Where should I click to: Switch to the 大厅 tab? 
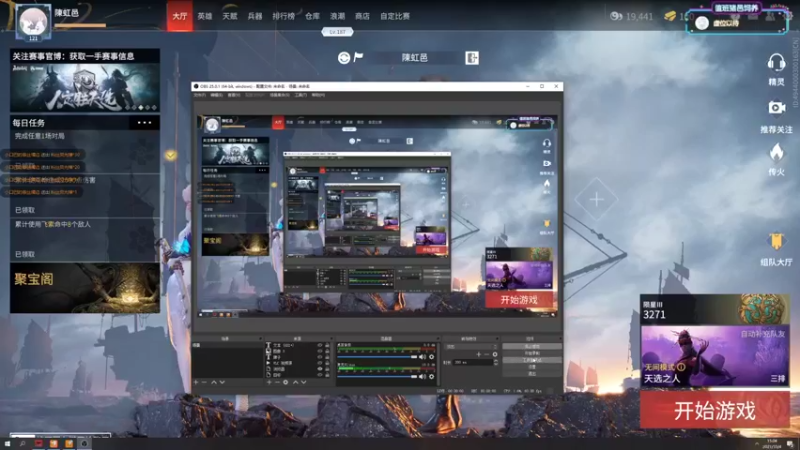[180, 16]
